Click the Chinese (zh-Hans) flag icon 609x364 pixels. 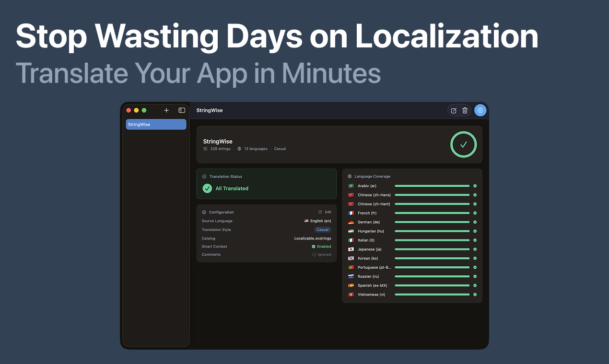tap(351, 195)
